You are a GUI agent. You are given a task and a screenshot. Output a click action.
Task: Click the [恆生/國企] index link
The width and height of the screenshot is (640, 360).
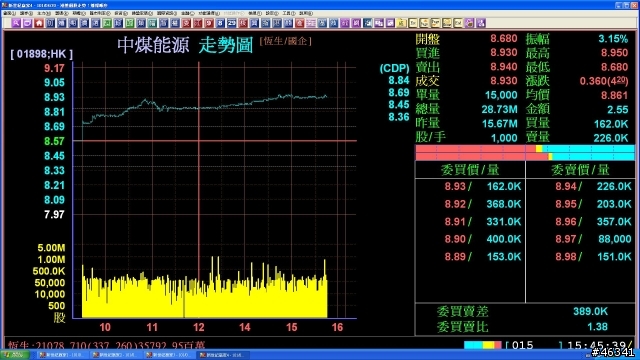(285, 41)
